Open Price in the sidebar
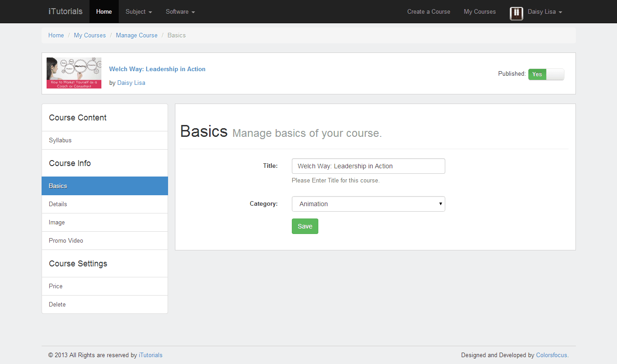Viewport: 617px width, 364px height. point(105,286)
